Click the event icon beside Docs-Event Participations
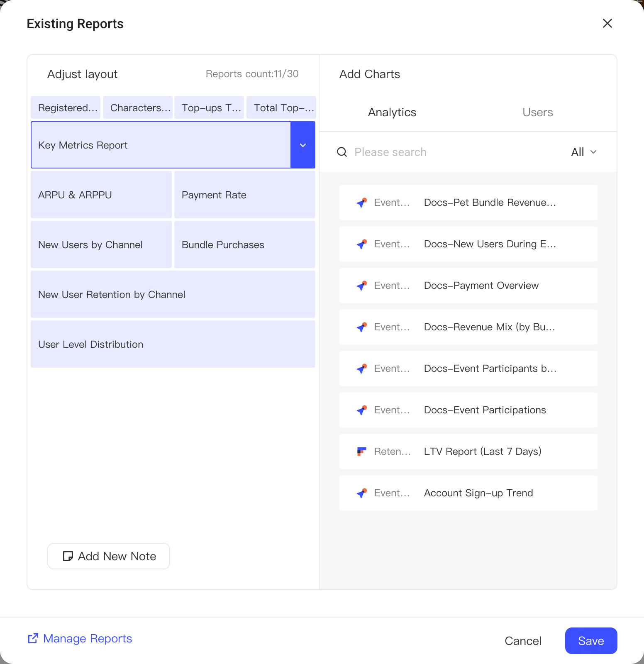The height and width of the screenshot is (664, 644). click(362, 410)
